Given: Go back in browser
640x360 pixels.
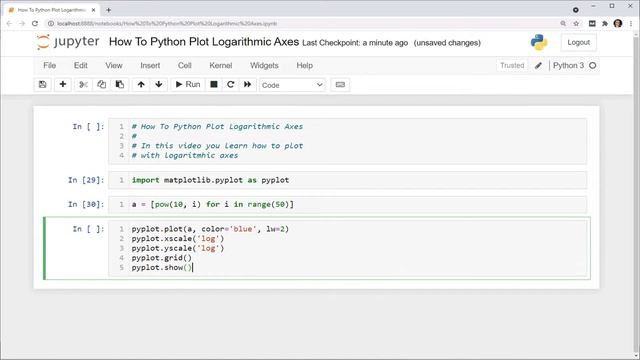Looking at the screenshot, I should pos(9,24).
